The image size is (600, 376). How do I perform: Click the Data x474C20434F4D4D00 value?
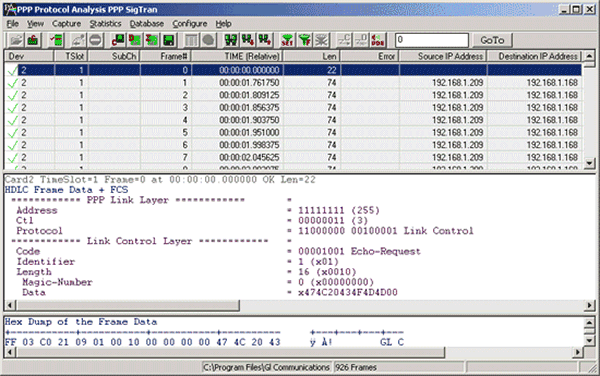pos(347,293)
